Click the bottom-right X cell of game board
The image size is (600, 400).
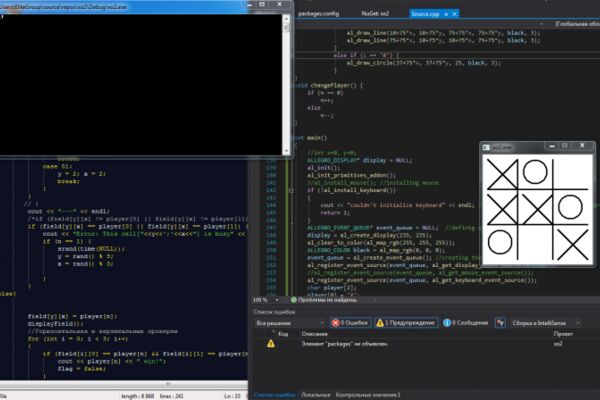(572, 243)
